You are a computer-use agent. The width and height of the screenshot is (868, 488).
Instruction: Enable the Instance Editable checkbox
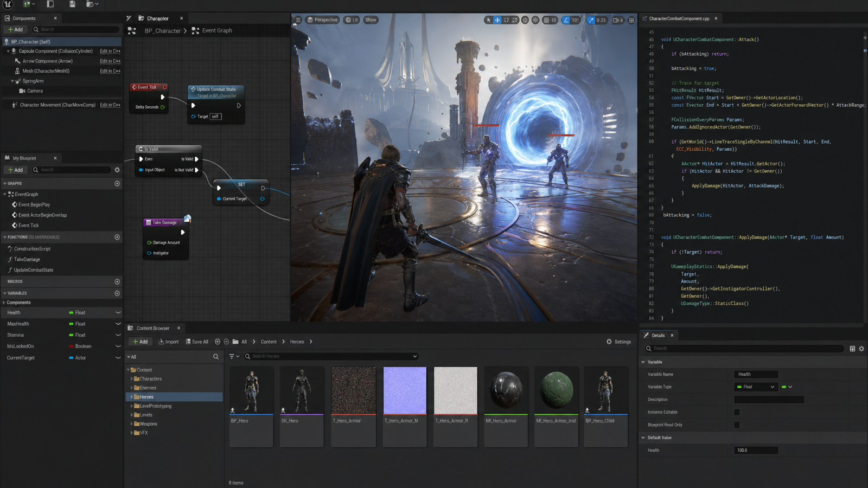[x=737, y=412]
